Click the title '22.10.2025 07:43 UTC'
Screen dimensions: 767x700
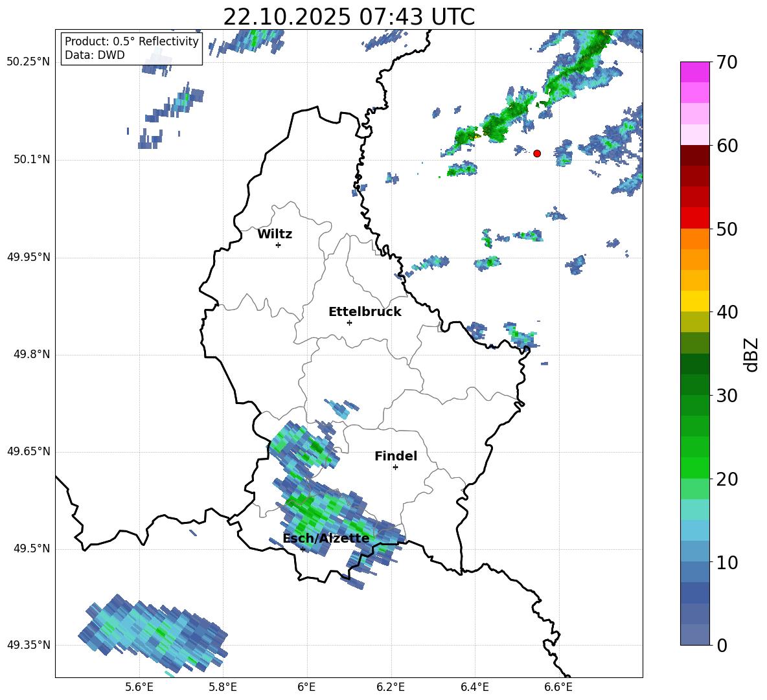[349, 17]
